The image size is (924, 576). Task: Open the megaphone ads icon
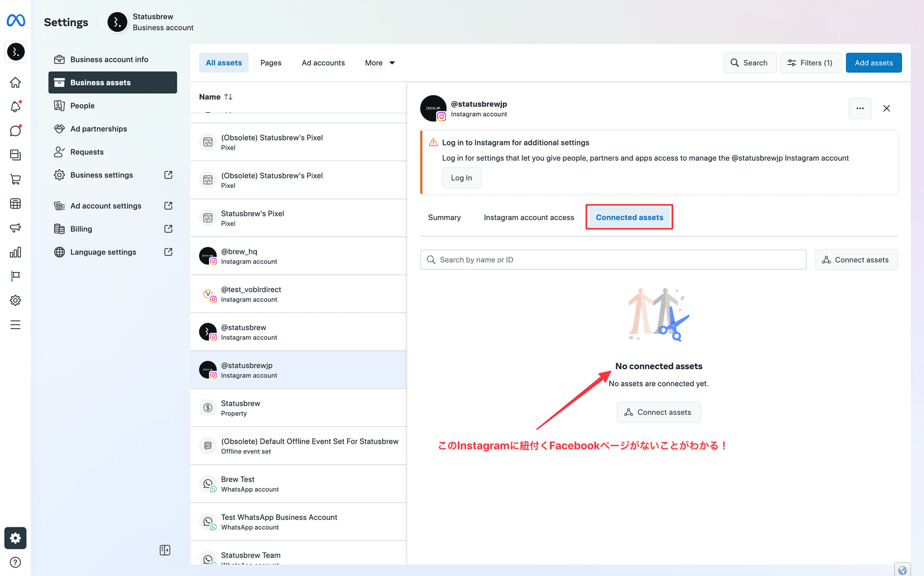click(16, 228)
